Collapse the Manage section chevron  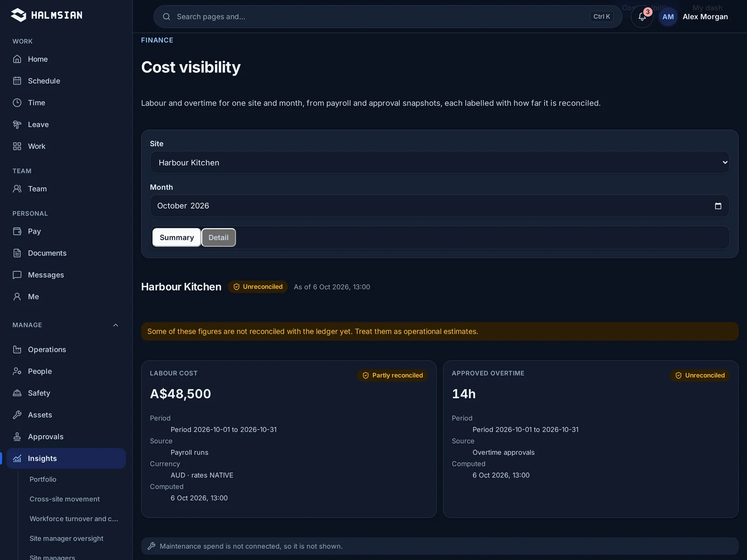click(x=116, y=325)
